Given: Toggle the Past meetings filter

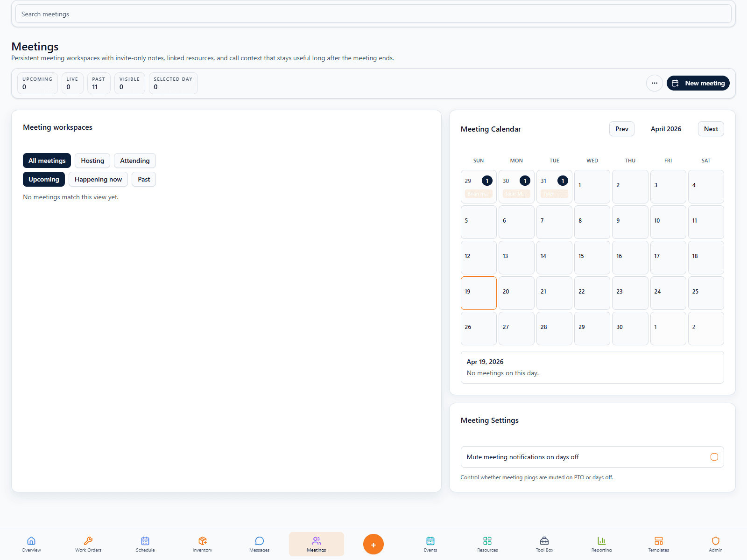Looking at the screenshot, I should (x=143, y=179).
